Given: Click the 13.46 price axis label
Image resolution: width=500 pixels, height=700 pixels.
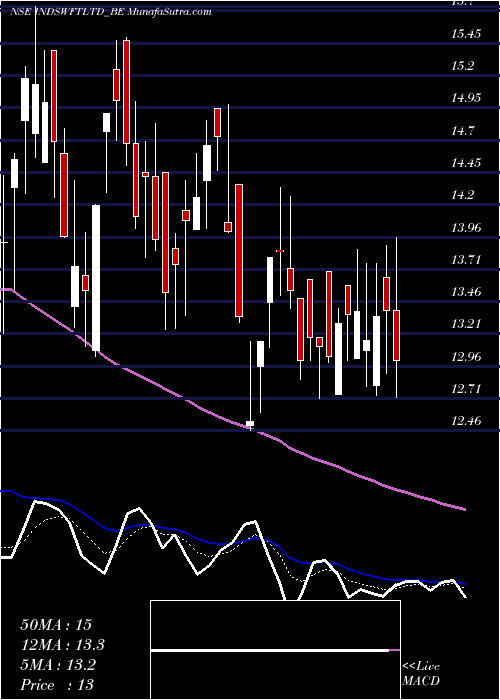Looking at the screenshot, I should tap(466, 292).
